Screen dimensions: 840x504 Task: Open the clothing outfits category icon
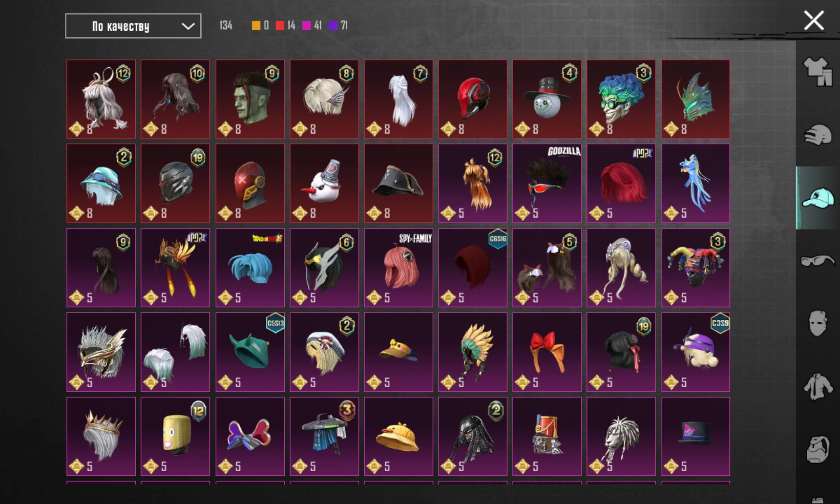click(x=817, y=71)
